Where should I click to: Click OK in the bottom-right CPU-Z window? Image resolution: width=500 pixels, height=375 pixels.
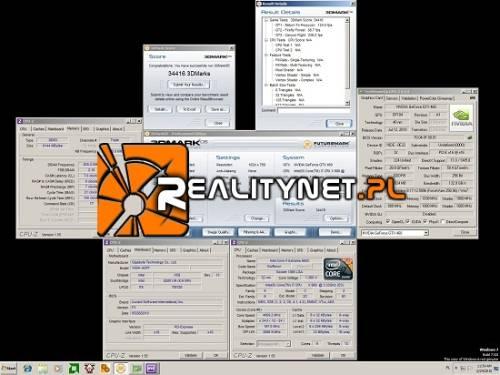click(343, 355)
